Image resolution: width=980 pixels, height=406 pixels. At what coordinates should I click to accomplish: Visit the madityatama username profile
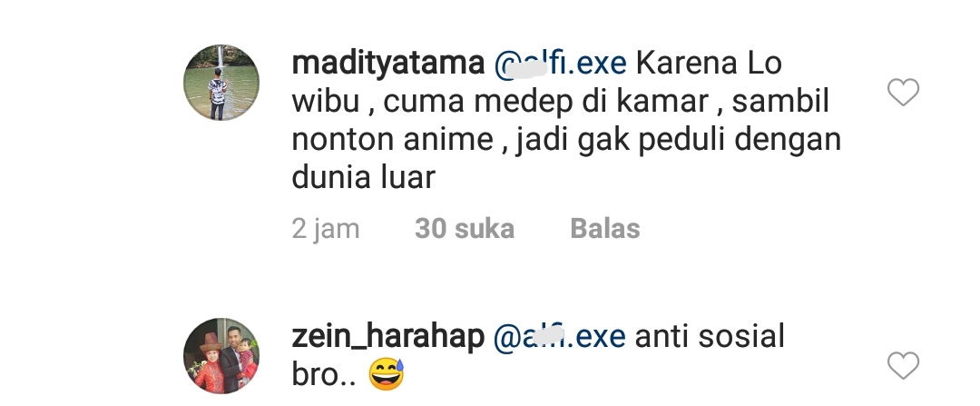point(388,64)
